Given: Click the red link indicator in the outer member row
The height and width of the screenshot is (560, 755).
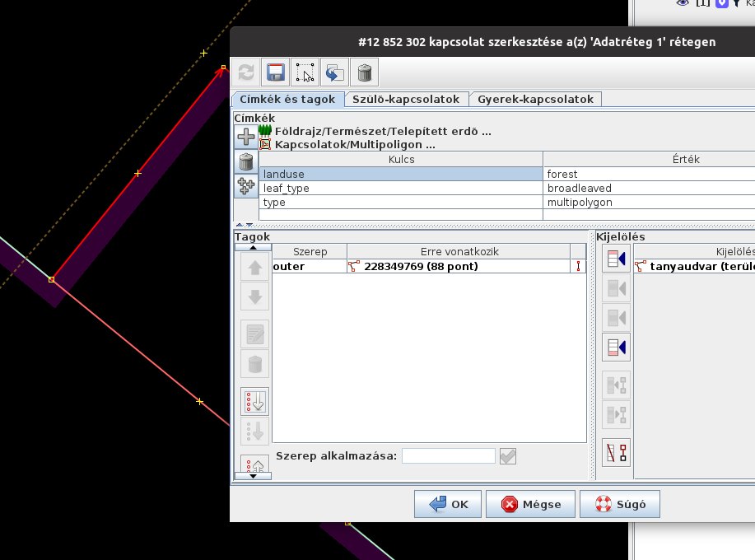Looking at the screenshot, I should click(578, 266).
